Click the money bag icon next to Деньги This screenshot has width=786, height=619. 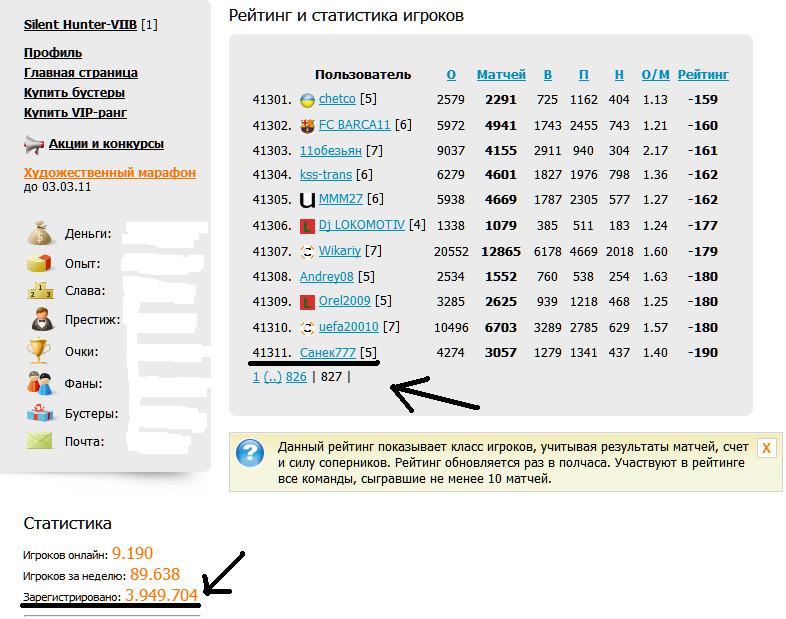tap(39, 235)
